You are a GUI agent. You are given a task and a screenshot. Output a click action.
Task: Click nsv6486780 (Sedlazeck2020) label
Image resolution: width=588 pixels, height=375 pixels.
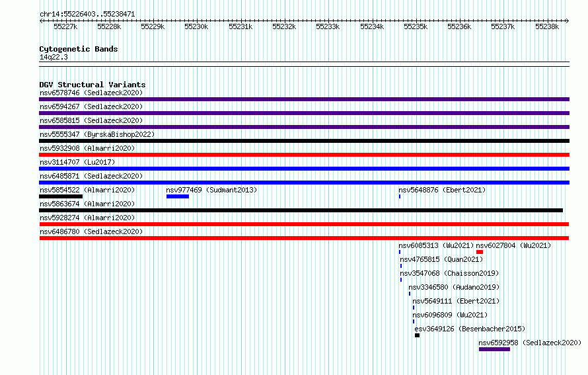(x=91, y=231)
